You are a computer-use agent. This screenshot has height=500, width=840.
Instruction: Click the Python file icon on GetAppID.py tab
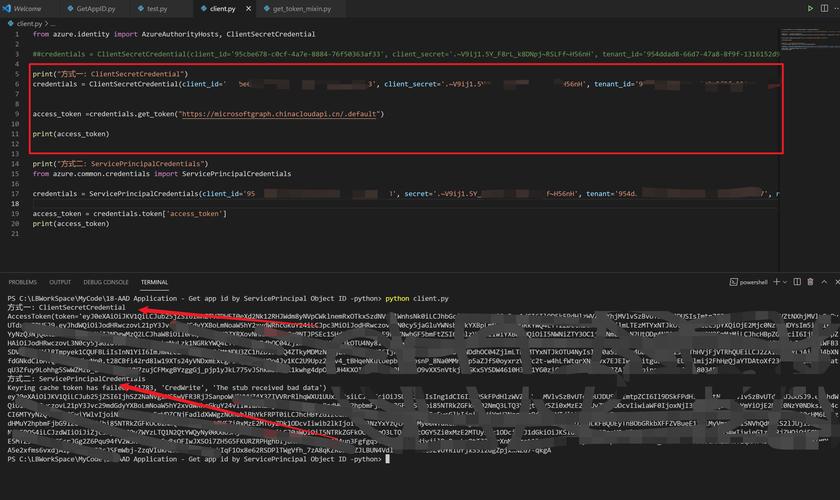(70, 9)
